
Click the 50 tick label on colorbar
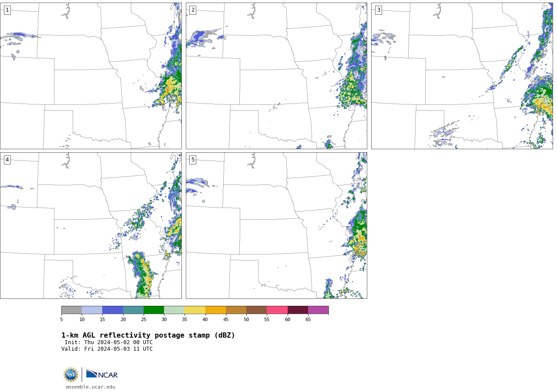[246, 320]
